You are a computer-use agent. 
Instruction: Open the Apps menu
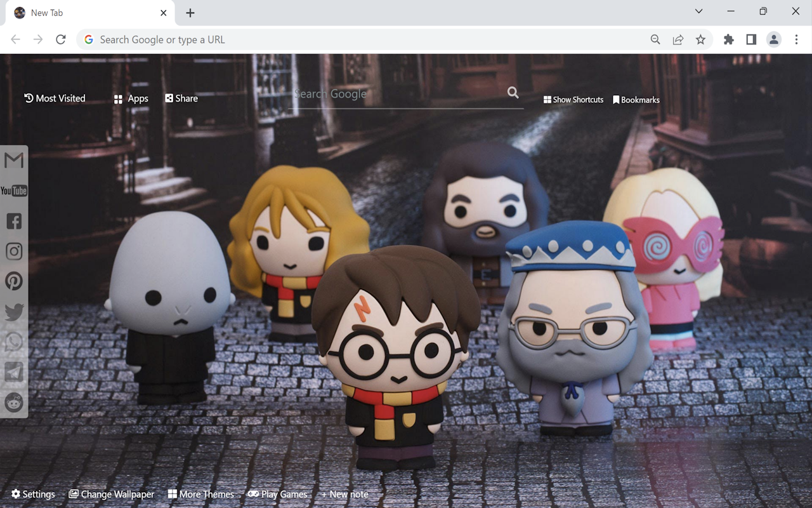[x=131, y=98]
